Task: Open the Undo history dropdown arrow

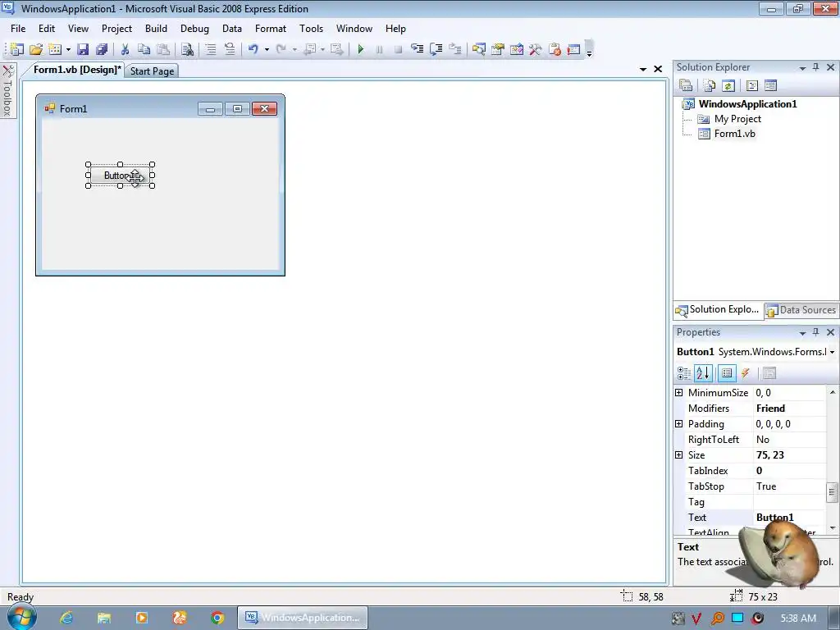Action: pyautogui.click(x=267, y=50)
